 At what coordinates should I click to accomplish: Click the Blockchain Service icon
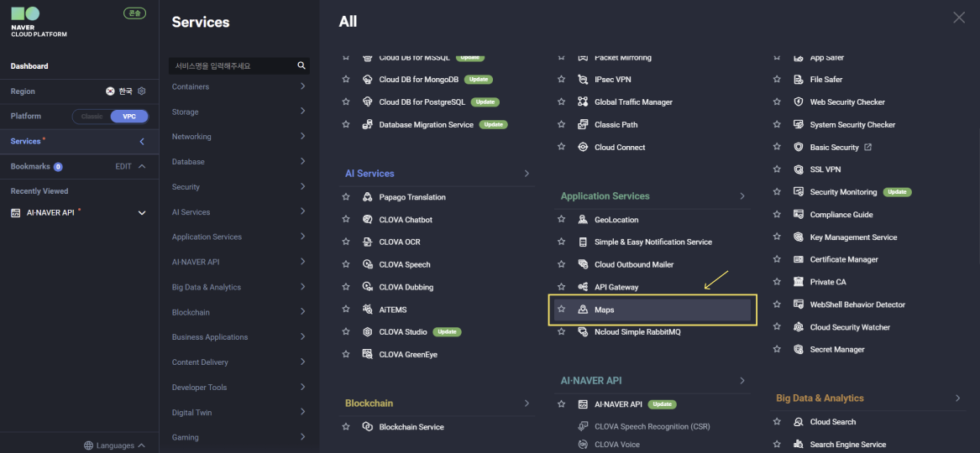[x=368, y=427]
